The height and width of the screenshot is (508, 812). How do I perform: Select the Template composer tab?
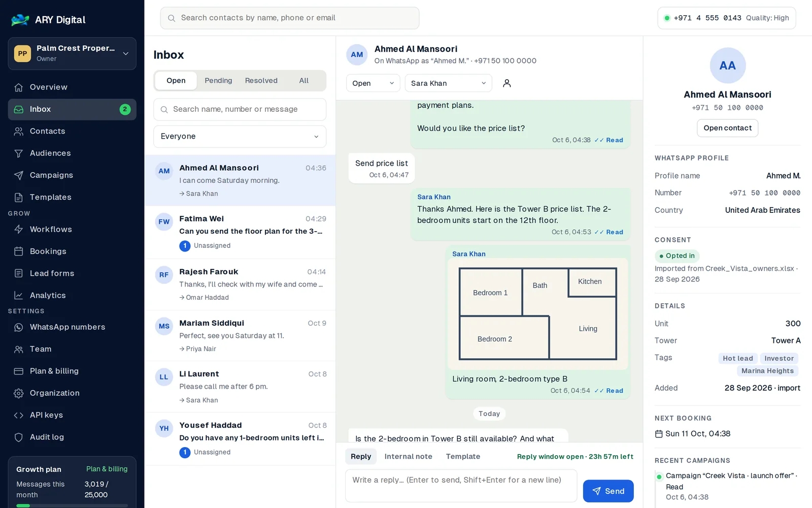coord(463,456)
